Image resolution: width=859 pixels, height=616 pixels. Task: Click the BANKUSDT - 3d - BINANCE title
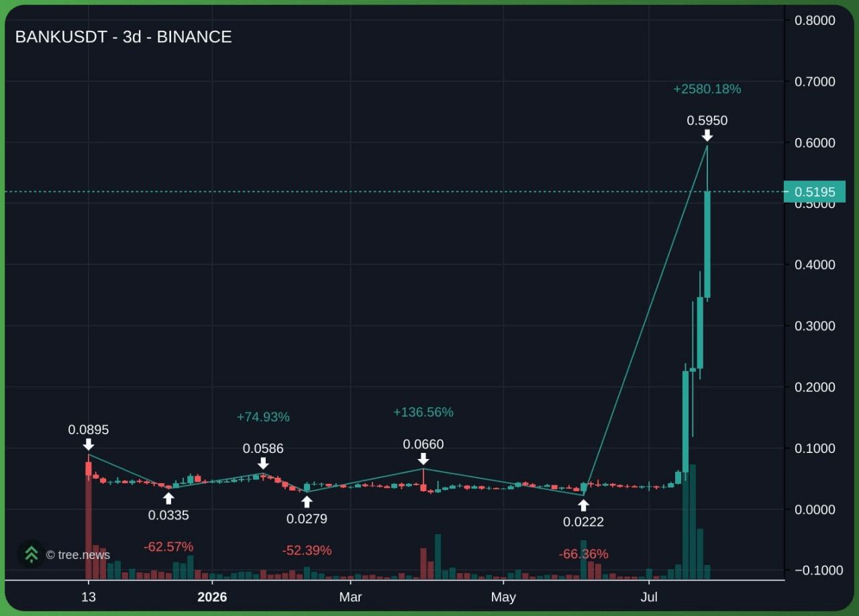(123, 37)
